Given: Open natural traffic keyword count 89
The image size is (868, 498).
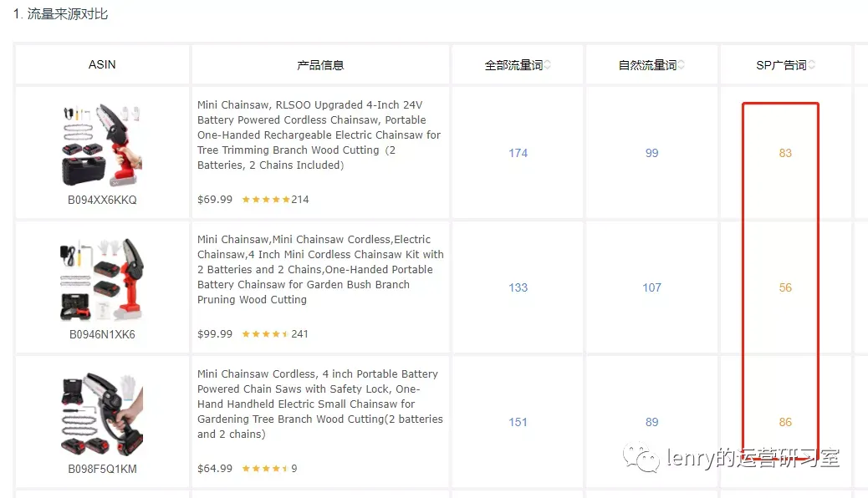Looking at the screenshot, I should click(651, 422).
